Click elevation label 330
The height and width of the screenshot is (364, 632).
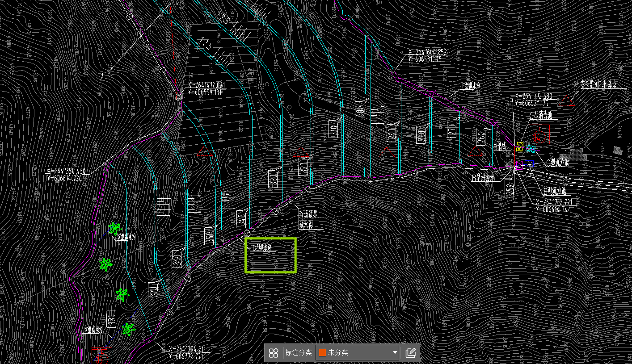point(273,179)
